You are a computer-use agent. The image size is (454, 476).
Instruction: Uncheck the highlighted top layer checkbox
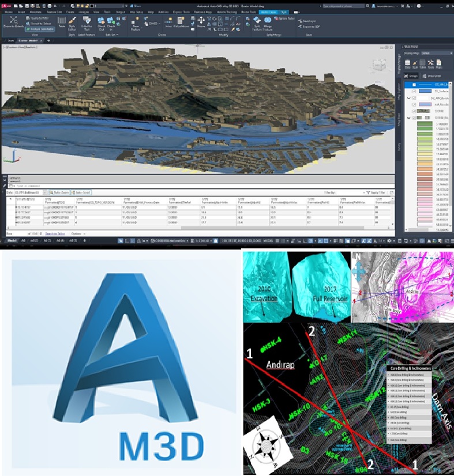pos(414,84)
